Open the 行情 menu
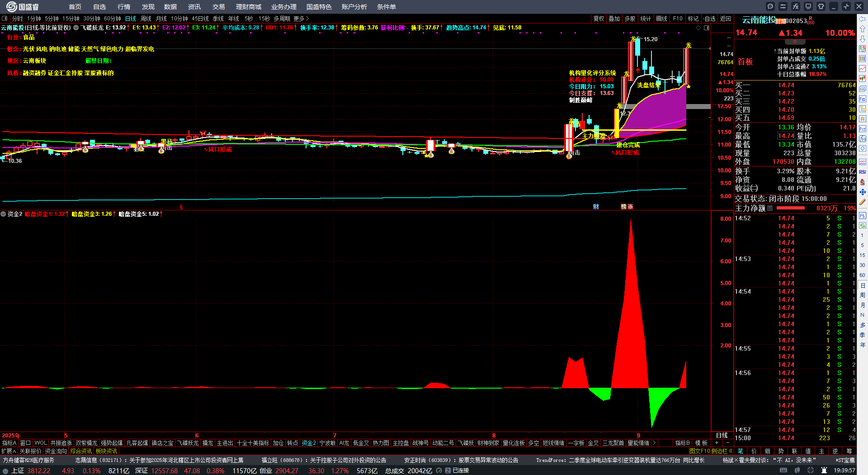The height and width of the screenshot is (475, 868). pyautogui.click(x=124, y=7)
